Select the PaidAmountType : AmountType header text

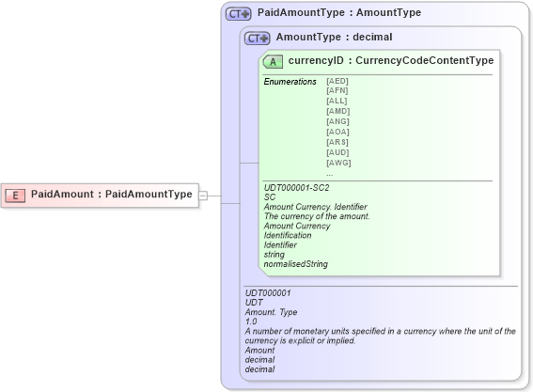click(x=339, y=12)
